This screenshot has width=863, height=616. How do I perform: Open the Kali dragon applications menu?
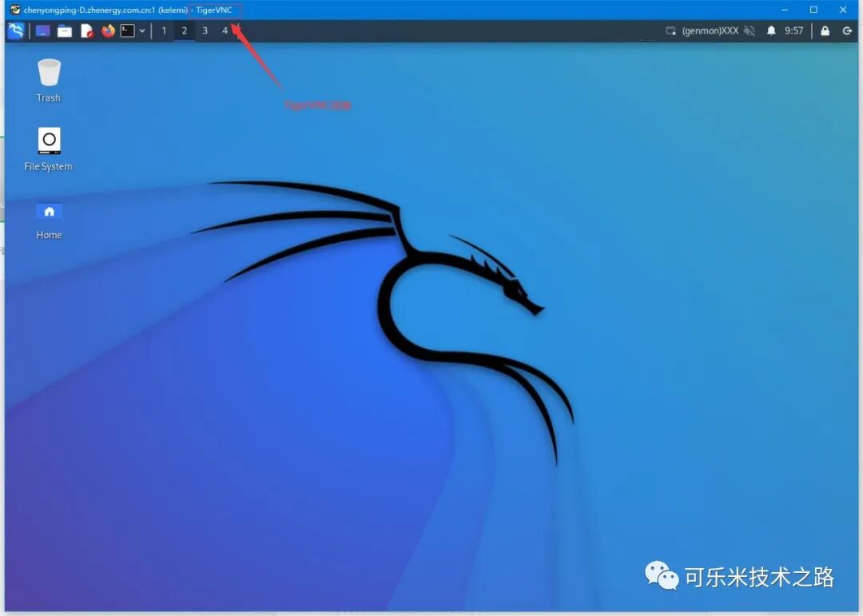16,31
